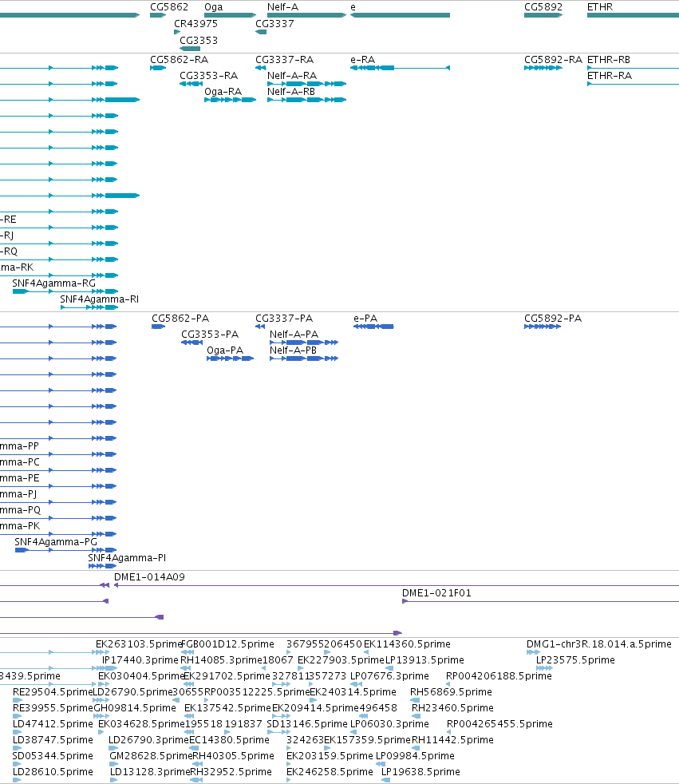Select the Nelf-A-PA protein label
Viewport: 679px width, 784px height.
tap(294, 334)
